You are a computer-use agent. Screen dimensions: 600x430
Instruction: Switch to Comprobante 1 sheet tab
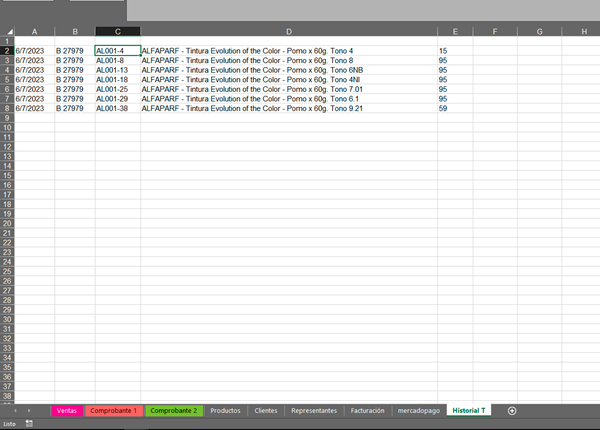[x=114, y=410]
